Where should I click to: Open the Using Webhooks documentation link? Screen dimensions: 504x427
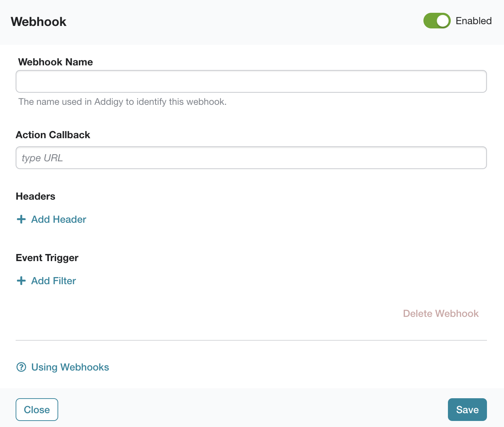click(x=70, y=367)
